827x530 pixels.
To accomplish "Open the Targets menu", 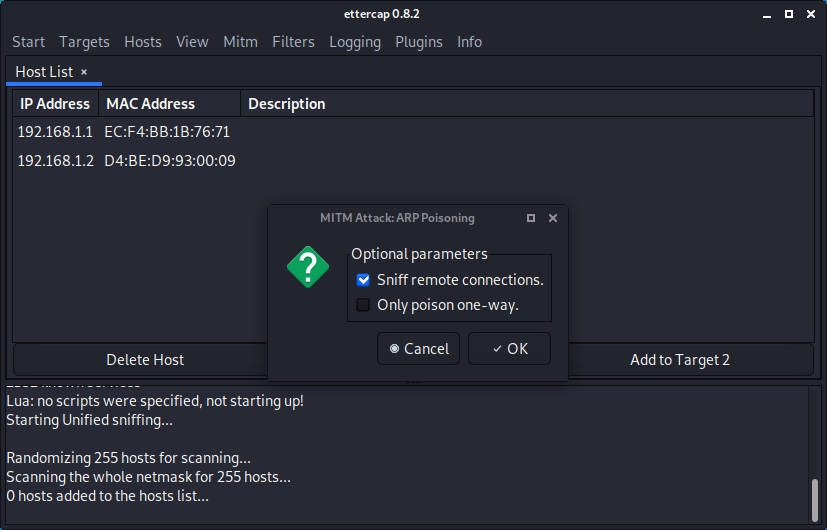I will (84, 42).
